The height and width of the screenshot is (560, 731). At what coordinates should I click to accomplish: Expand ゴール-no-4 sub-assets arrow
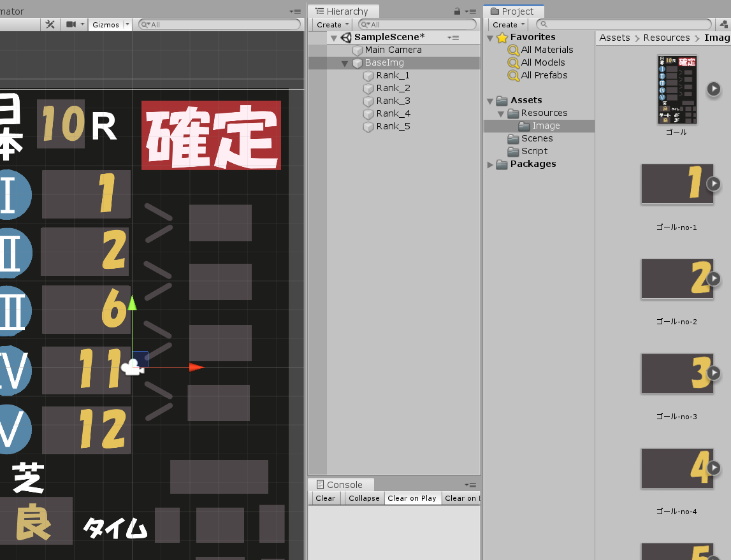(x=714, y=467)
